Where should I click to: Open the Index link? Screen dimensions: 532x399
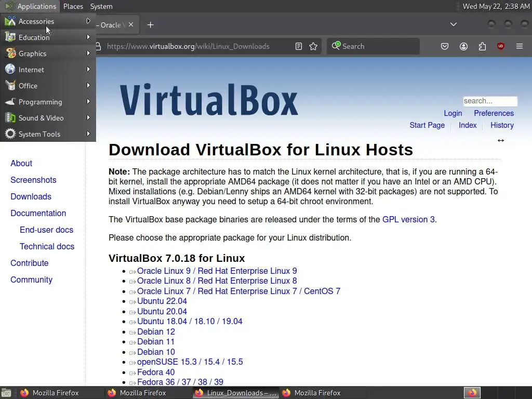coord(468,125)
